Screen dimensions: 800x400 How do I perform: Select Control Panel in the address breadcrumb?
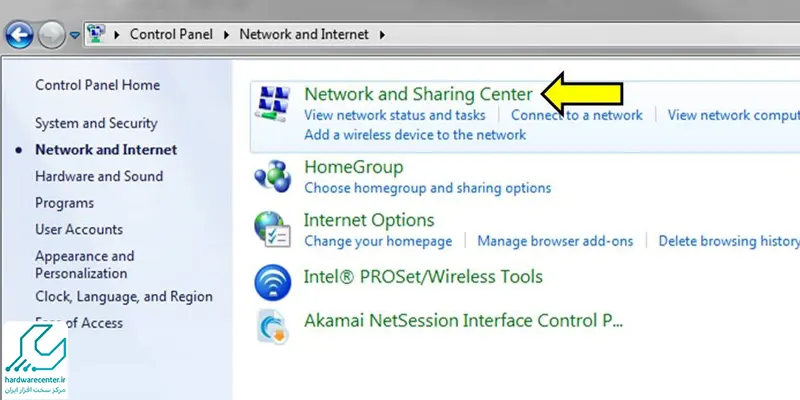171,34
